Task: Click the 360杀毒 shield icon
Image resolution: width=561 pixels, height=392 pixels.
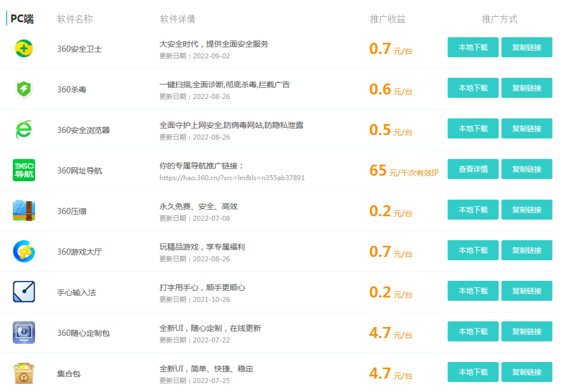Action: coord(24,89)
